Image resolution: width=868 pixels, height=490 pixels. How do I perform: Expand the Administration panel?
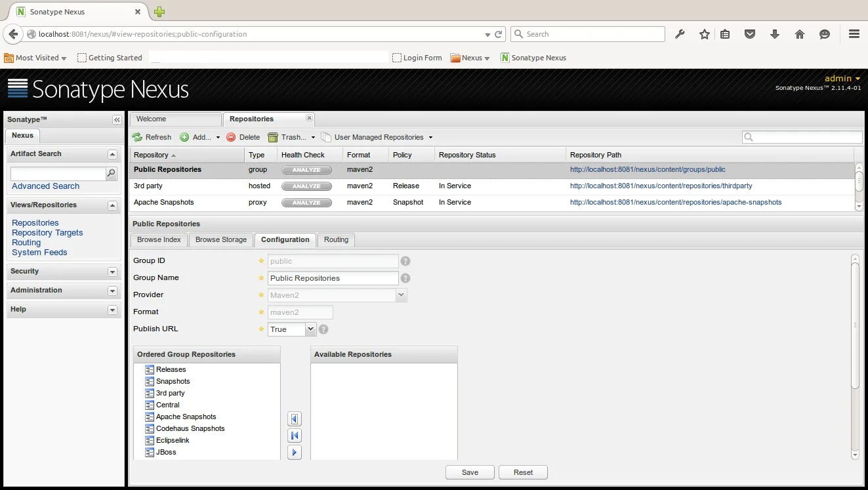(x=112, y=291)
